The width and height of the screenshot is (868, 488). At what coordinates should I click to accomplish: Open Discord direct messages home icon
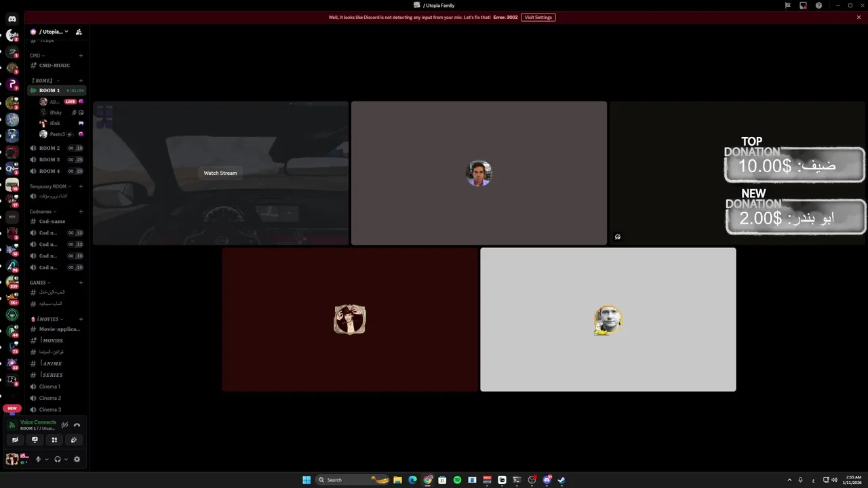click(x=12, y=19)
